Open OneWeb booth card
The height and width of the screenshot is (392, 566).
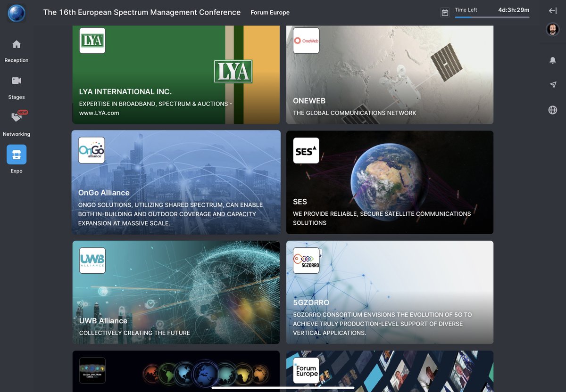pyautogui.click(x=390, y=74)
